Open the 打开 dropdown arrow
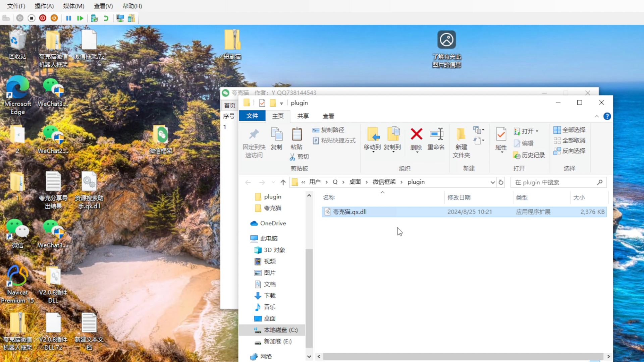Image resolution: width=644 pixels, height=362 pixels. pyautogui.click(x=537, y=131)
